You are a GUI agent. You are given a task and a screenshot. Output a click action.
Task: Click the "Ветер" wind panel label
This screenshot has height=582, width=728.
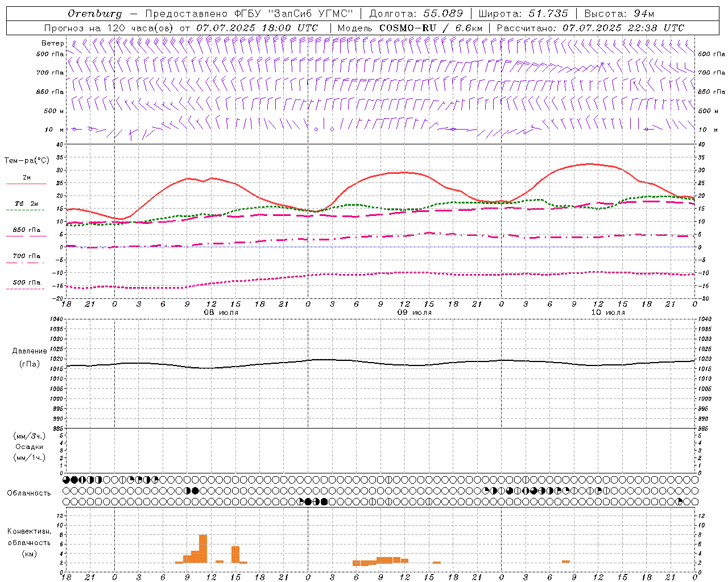pos(52,43)
